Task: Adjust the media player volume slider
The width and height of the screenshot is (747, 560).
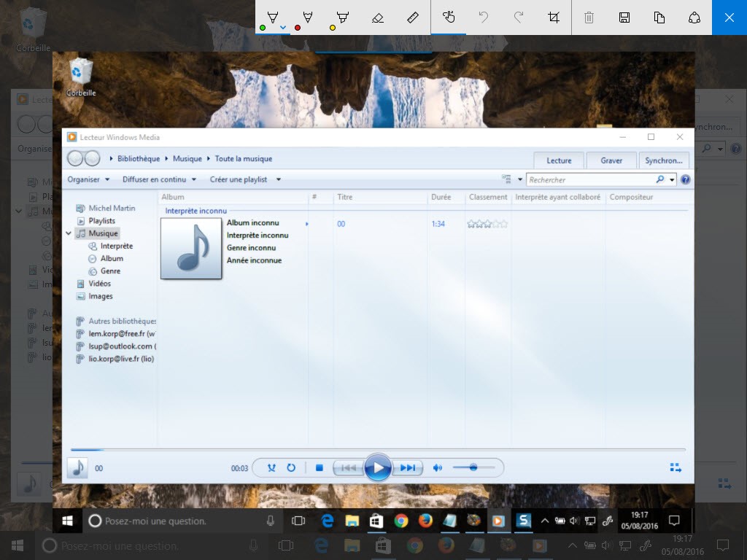Action: pyautogui.click(x=473, y=467)
